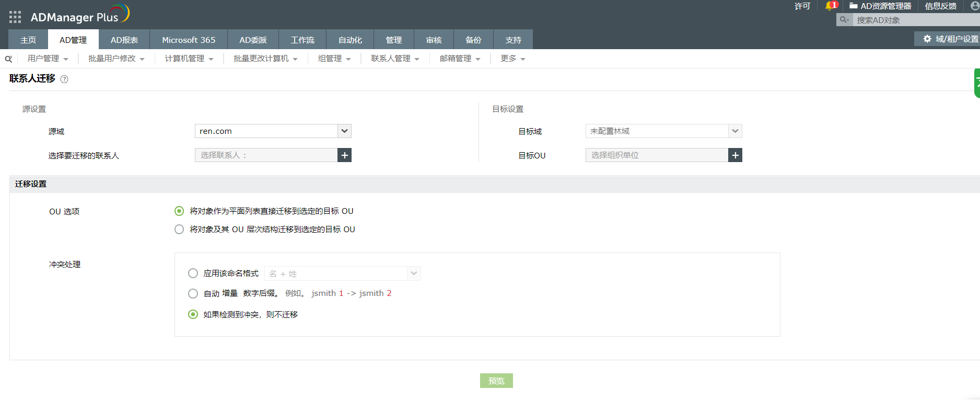The image size is (980, 400).
Task: Click the 选择组织单位 input field
Action: point(657,155)
